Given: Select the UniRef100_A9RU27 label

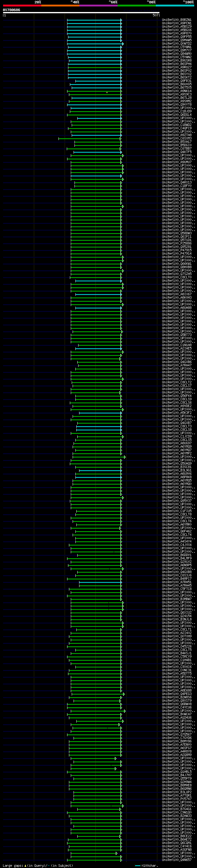Looking at the screenshot, I should pos(176,67).
